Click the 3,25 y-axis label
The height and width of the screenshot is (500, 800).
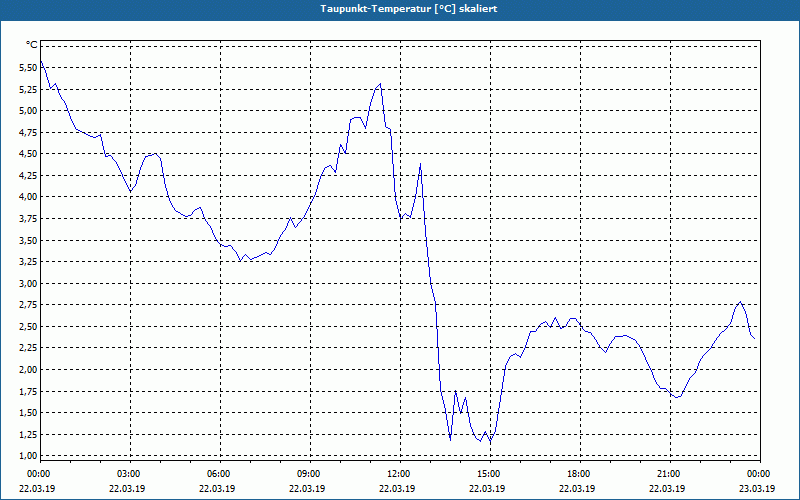(29, 262)
